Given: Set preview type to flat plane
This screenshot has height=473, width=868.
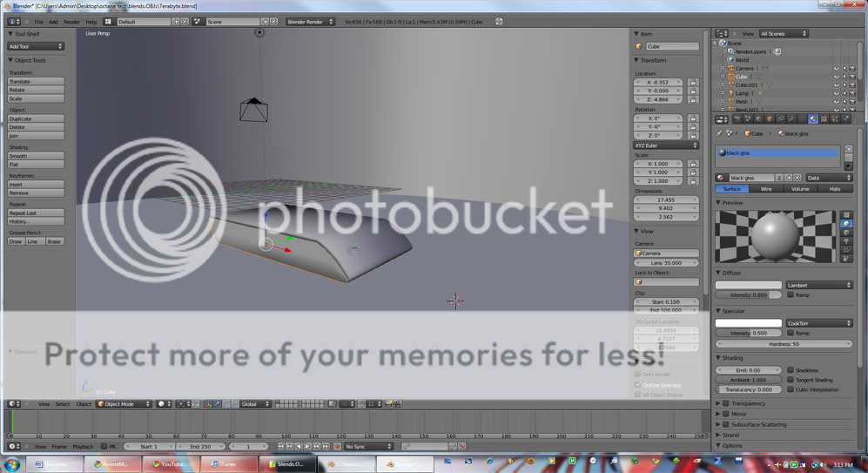Looking at the screenshot, I should [x=846, y=214].
